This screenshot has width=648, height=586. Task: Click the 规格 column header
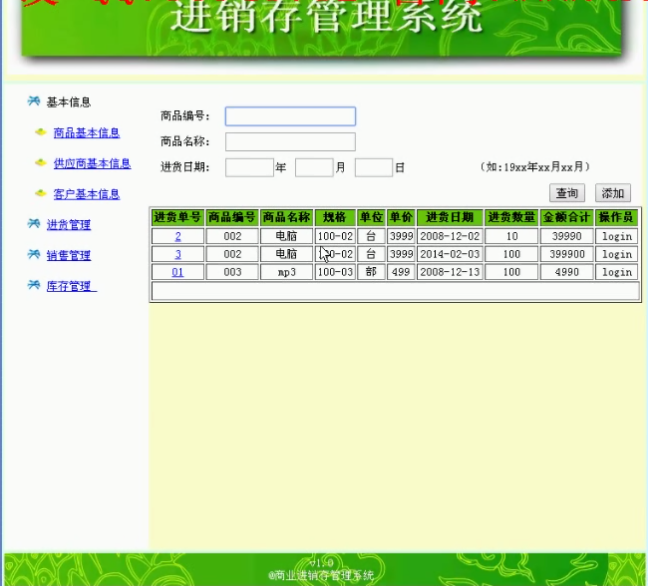tap(335, 217)
